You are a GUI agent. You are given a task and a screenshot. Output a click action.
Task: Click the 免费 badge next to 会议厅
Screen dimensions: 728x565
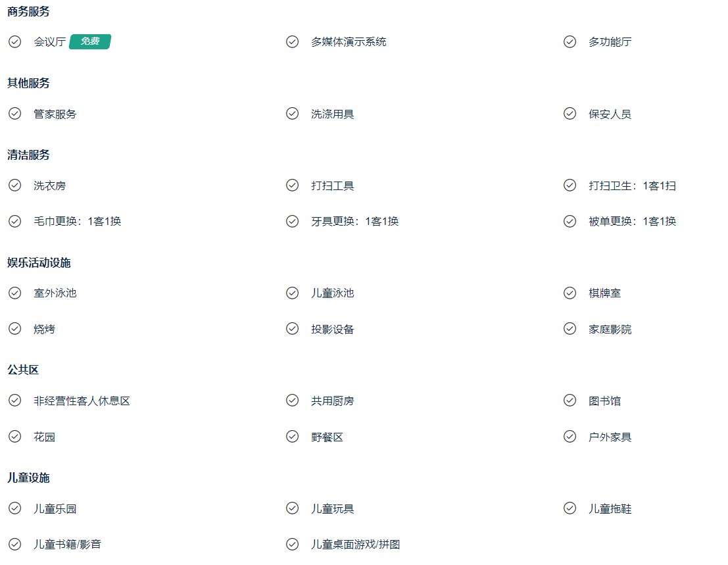[x=90, y=41]
